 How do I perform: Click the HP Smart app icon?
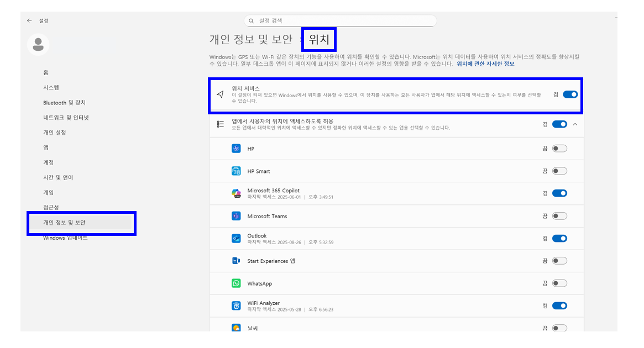point(236,171)
